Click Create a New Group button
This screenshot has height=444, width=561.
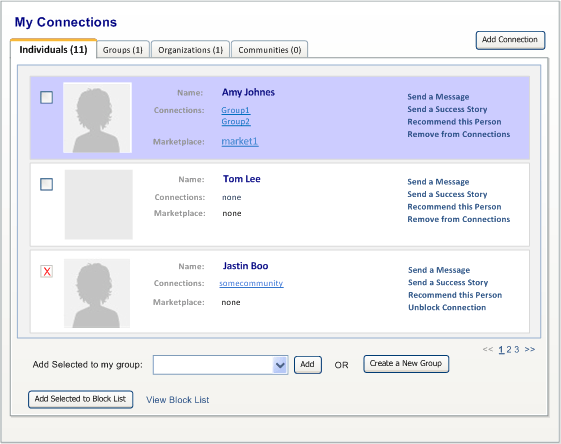(x=406, y=364)
